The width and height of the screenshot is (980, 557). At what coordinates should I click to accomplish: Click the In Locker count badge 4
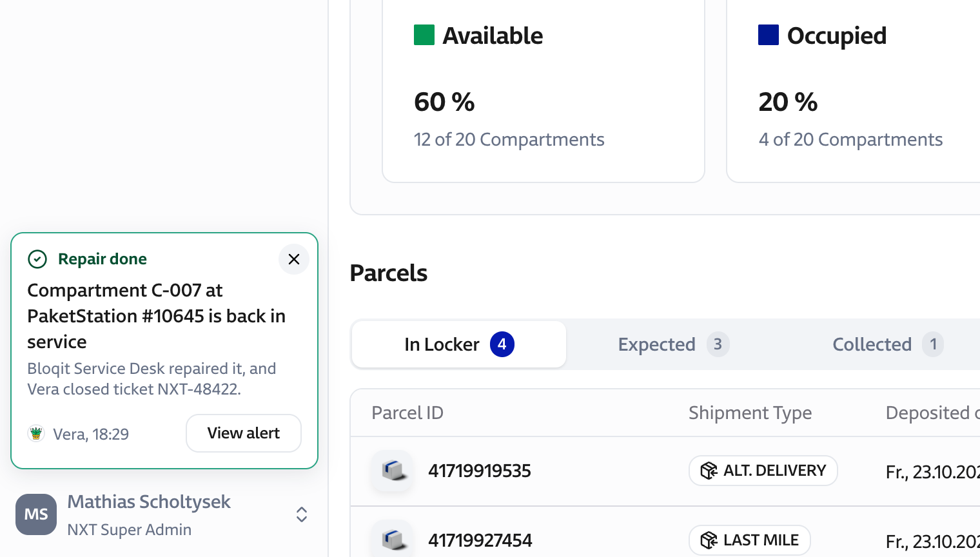[502, 344]
